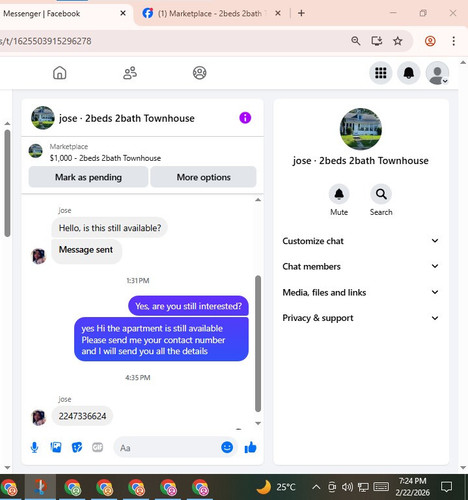Zoom icon in the browser address bar

tap(355, 41)
